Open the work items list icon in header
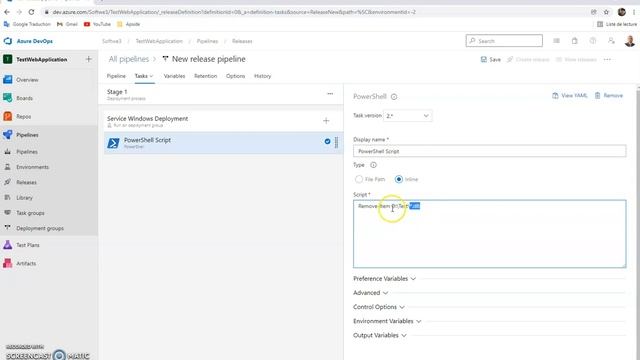Image resolution: width=640 pixels, height=360 pixels. (x=556, y=41)
